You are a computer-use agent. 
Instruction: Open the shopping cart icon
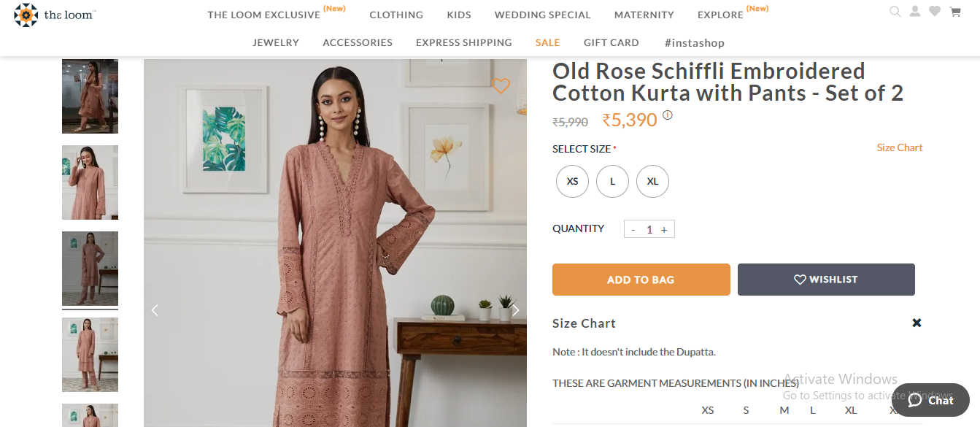954,12
